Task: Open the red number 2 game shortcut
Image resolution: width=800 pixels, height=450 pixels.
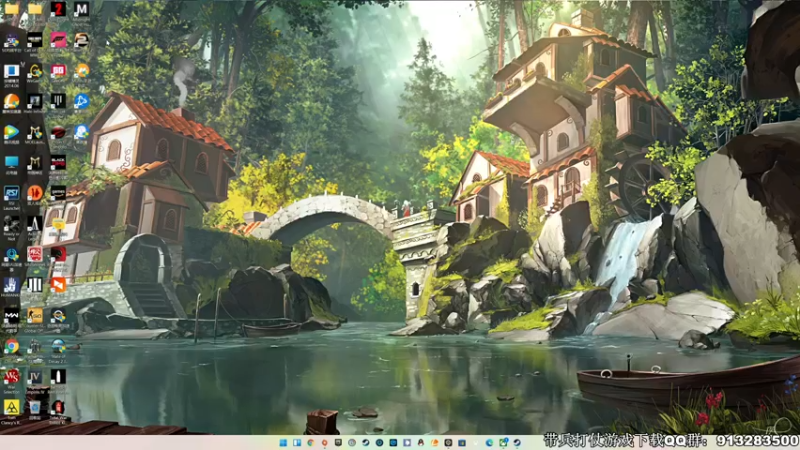Action: [x=58, y=9]
